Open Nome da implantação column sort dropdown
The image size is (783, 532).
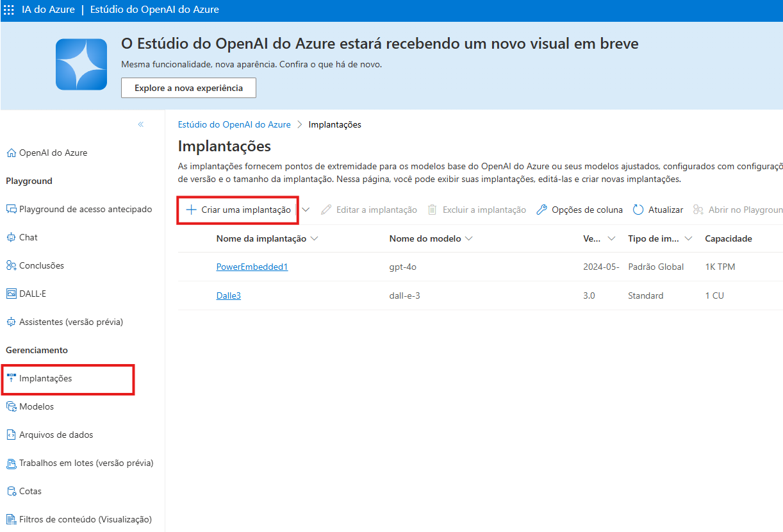tap(314, 238)
